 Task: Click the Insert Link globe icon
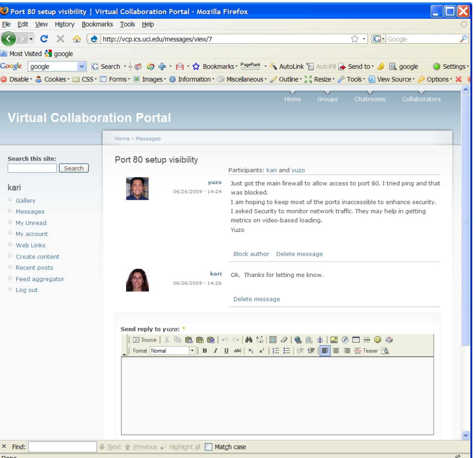(298, 340)
